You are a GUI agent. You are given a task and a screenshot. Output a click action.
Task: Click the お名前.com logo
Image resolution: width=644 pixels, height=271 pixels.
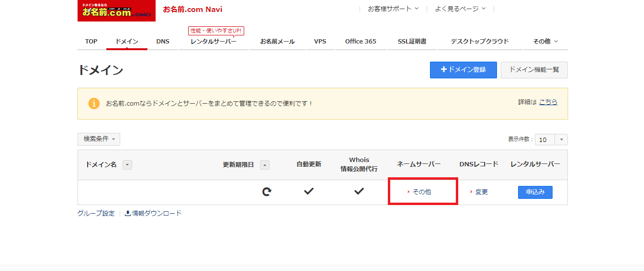116,11
